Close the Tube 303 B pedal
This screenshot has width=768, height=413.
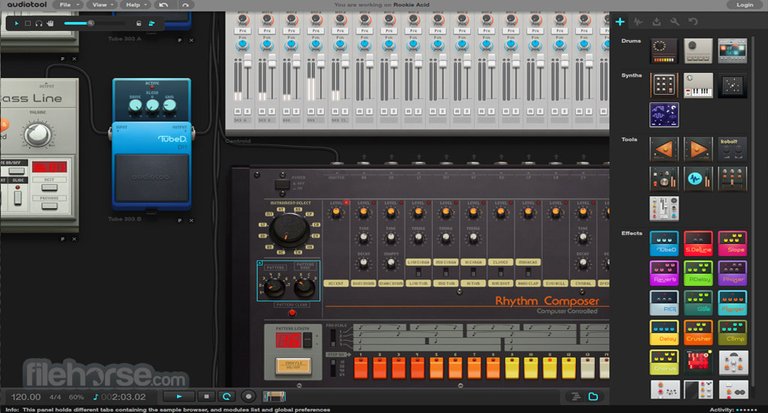click(x=191, y=220)
